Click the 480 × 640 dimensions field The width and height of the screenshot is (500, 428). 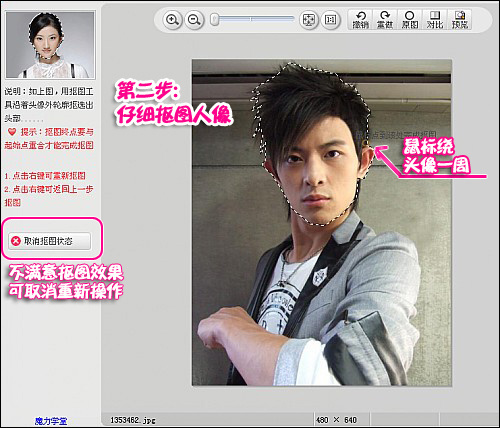(x=336, y=420)
